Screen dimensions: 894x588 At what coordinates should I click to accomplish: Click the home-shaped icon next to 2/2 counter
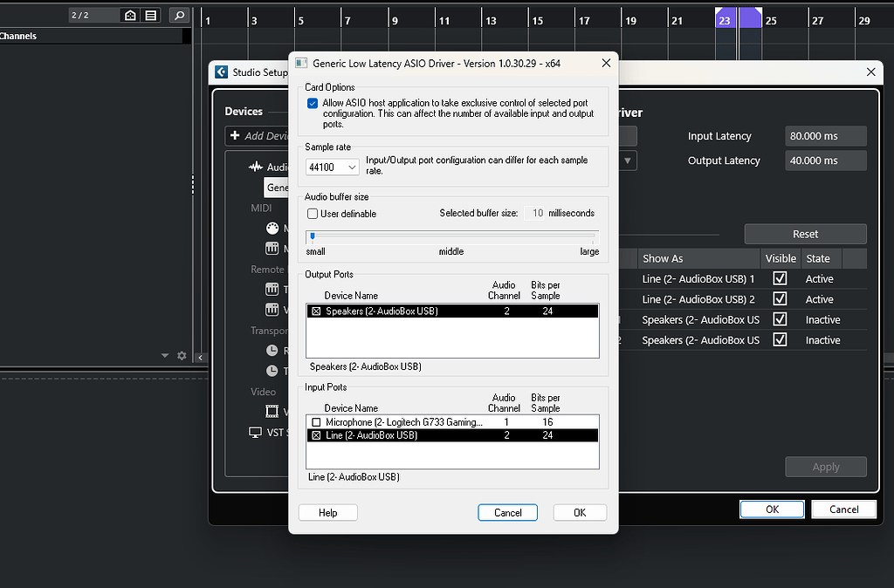pos(131,15)
